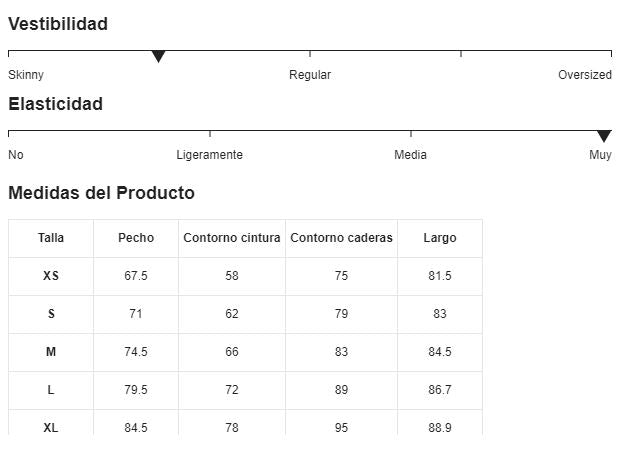621x461 pixels.
Task: Click the Contorno caderas column header
Action: coord(341,238)
